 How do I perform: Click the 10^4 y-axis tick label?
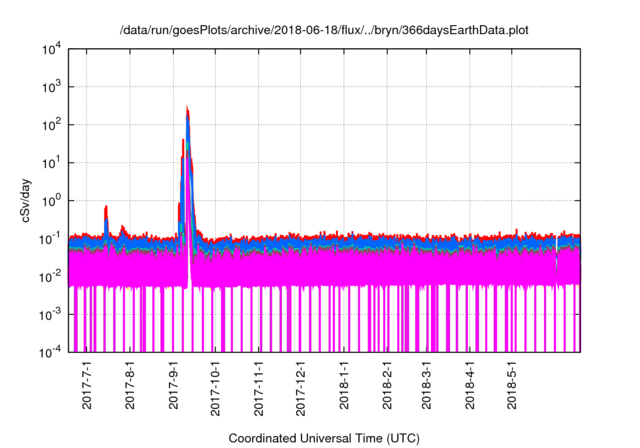tap(51, 49)
